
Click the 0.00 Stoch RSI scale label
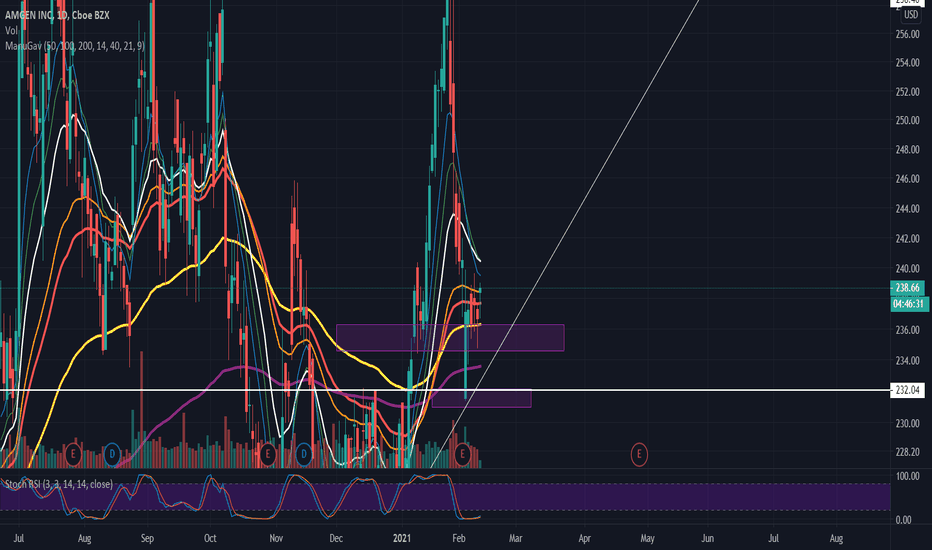tap(903, 520)
